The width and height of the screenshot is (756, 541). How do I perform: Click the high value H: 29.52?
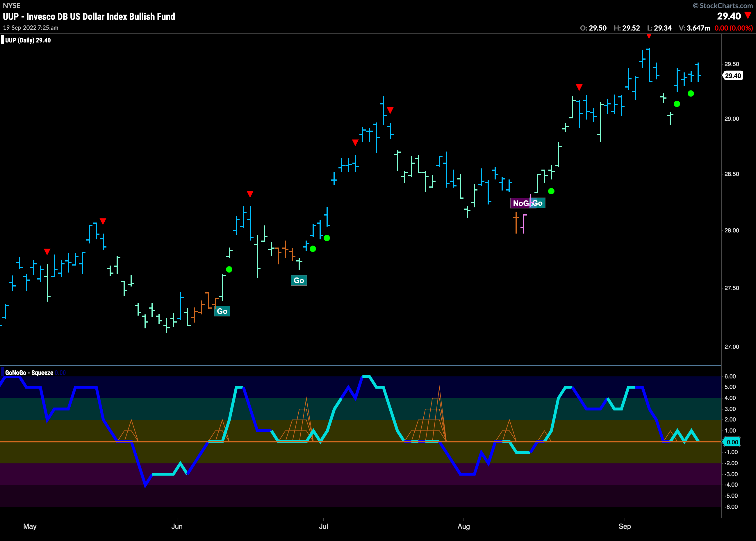627,28
